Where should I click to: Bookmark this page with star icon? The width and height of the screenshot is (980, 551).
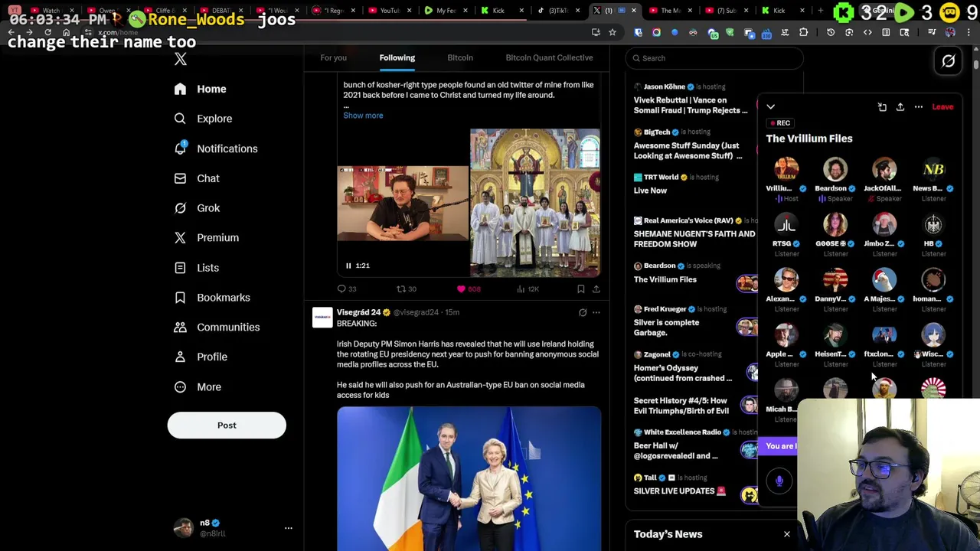[612, 32]
